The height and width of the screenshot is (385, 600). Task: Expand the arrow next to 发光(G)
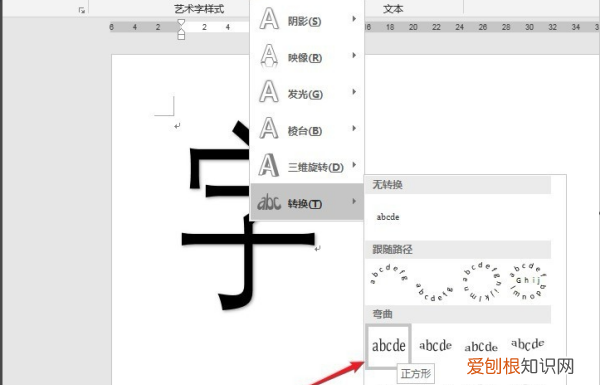(x=354, y=92)
